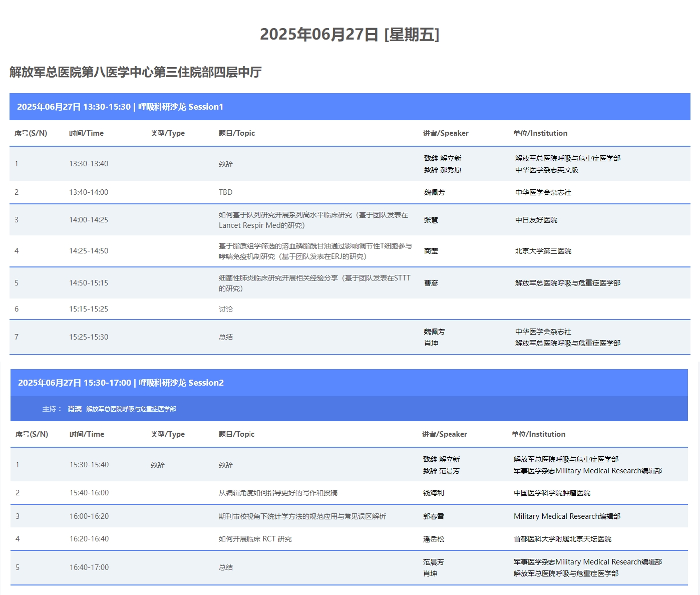This screenshot has width=700, height=595.
Task: Click the topic 讨论
Action: click(x=226, y=309)
